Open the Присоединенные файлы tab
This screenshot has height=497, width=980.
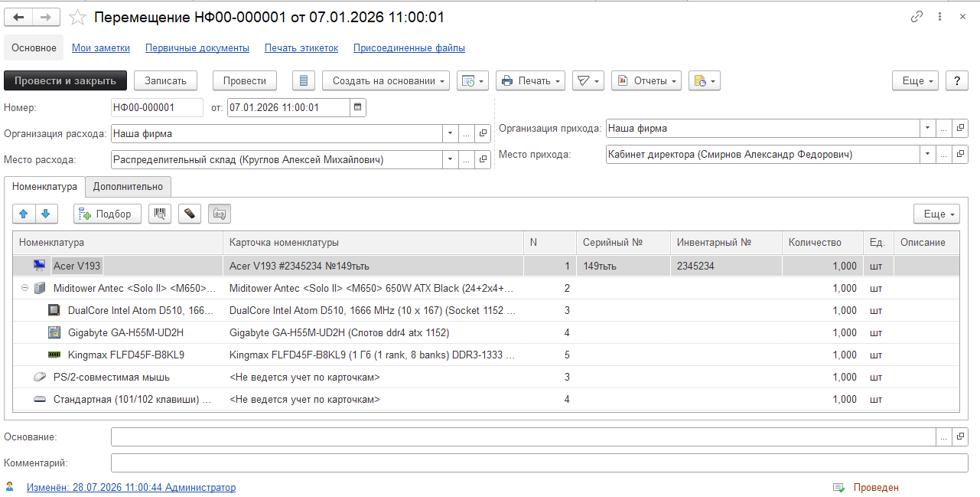tap(409, 47)
